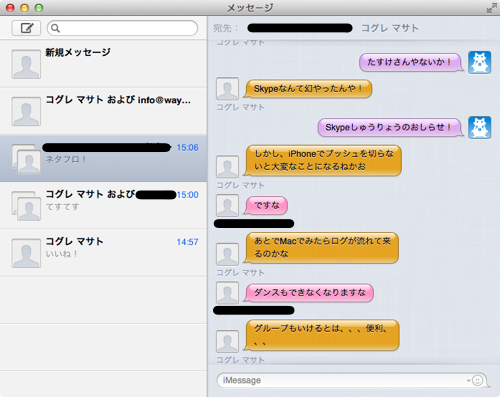Click the 15:00 timestamp
This screenshot has height=397, width=500.
187,195
